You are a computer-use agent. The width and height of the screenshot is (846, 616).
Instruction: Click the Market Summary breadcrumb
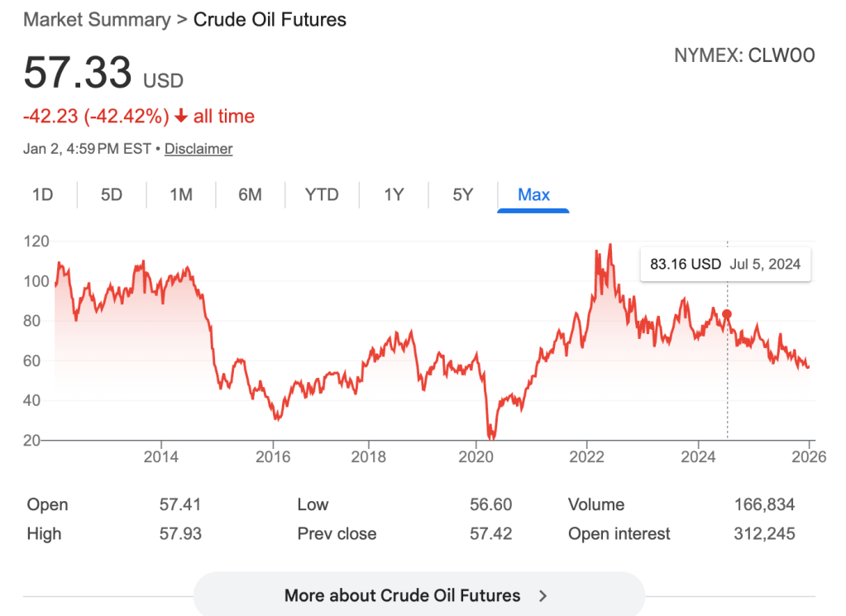click(x=97, y=19)
